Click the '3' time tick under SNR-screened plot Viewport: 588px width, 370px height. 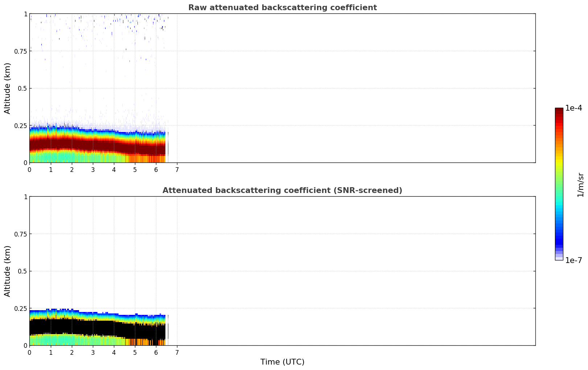tap(93, 352)
